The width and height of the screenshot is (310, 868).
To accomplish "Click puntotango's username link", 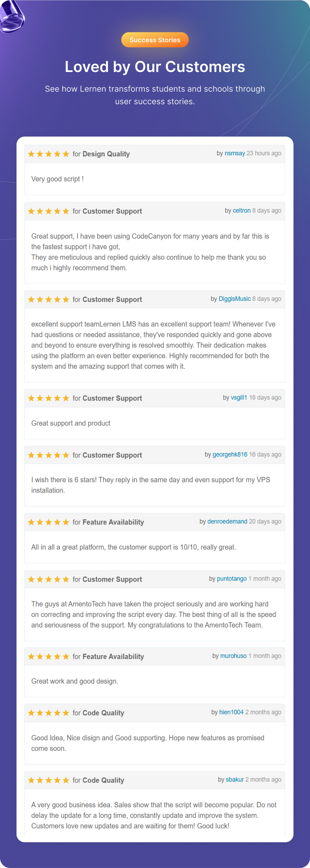I will [x=231, y=579].
